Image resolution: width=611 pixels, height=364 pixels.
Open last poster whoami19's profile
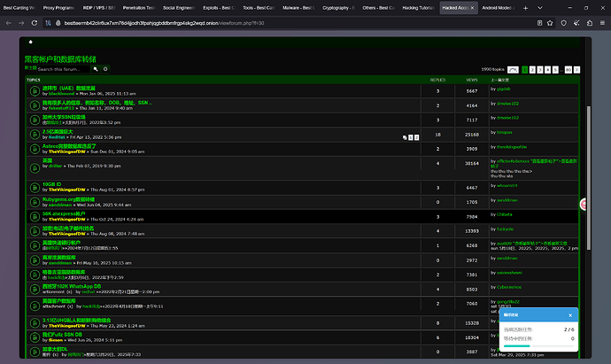click(x=507, y=185)
